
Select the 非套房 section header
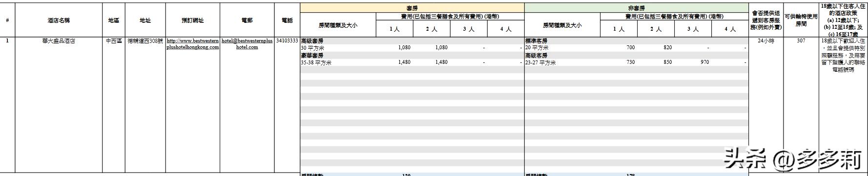tap(636, 8)
